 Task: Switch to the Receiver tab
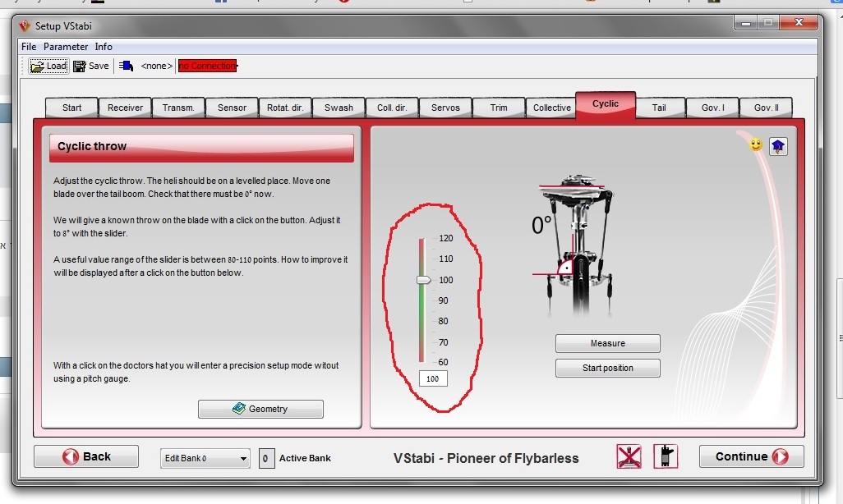point(125,108)
